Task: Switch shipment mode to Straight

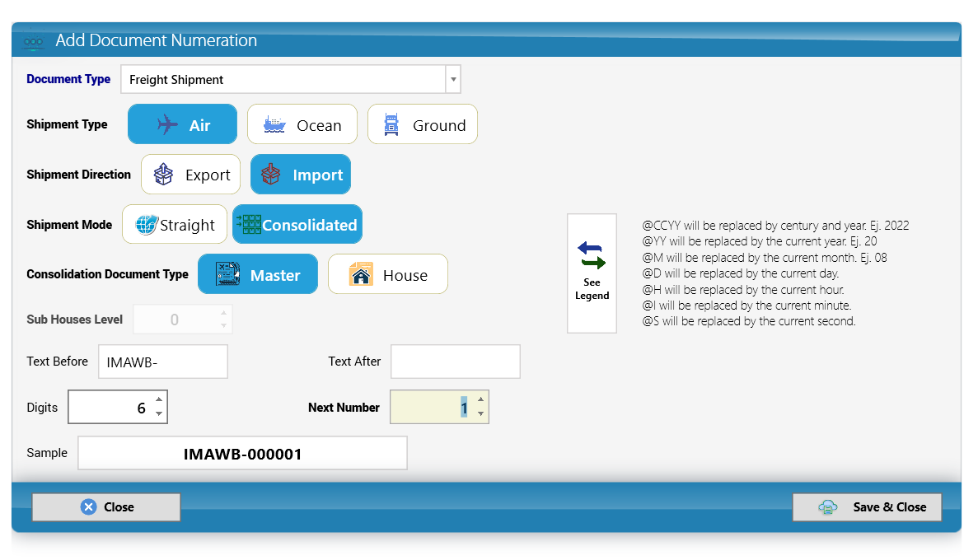Action: click(x=175, y=224)
